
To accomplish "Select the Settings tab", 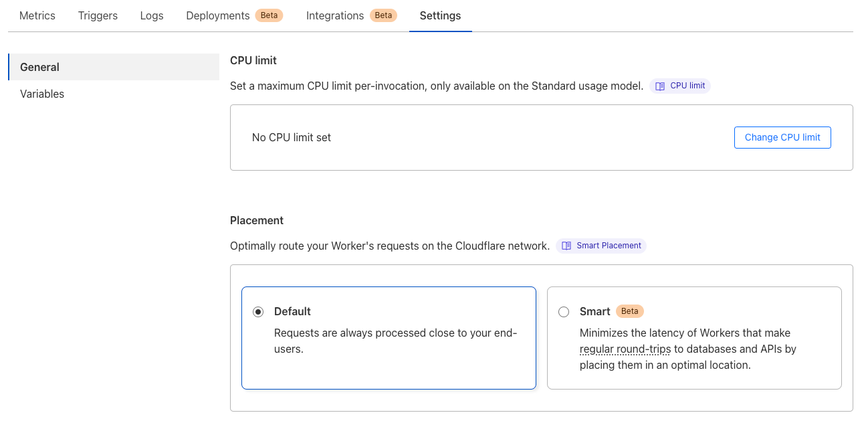I will pyautogui.click(x=440, y=15).
